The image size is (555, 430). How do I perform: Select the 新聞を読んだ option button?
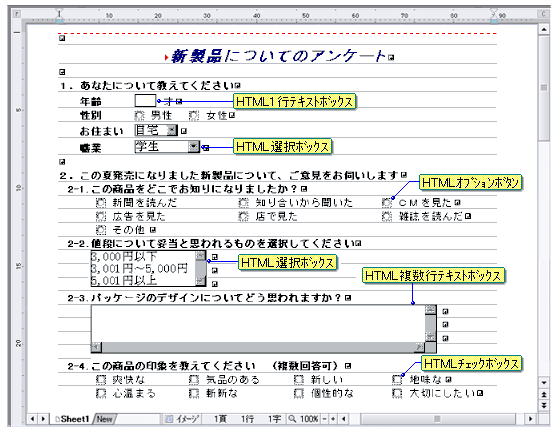pyautogui.click(x=101, y=202)
